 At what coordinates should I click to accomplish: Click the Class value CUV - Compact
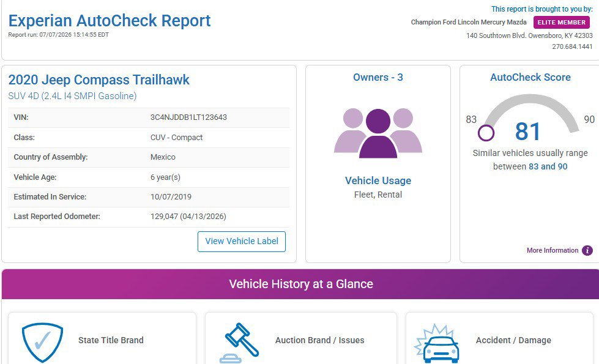(176, 138)
